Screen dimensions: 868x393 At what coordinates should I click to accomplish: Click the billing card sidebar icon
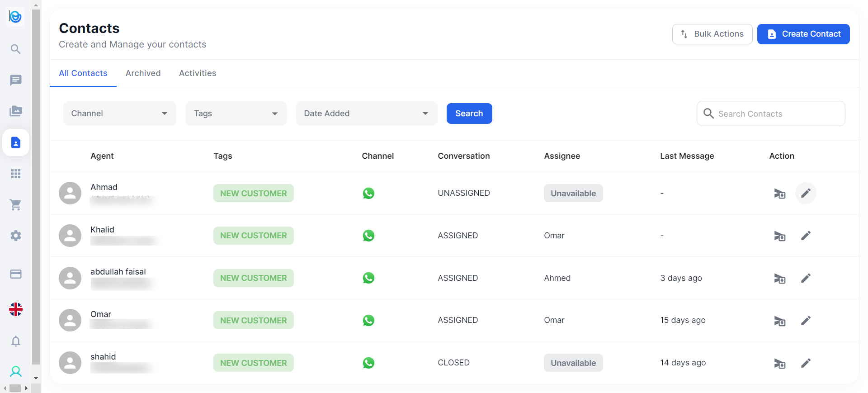[16, 274]
